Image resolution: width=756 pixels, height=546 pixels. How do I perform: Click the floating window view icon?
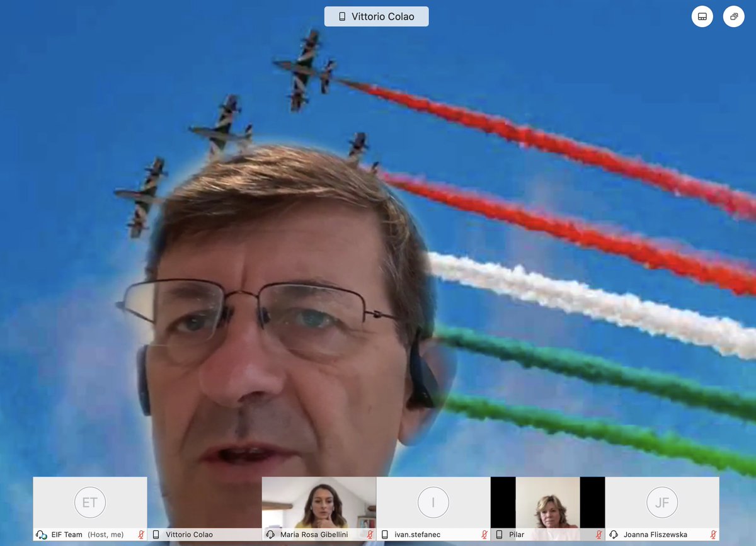pos(734,16)
